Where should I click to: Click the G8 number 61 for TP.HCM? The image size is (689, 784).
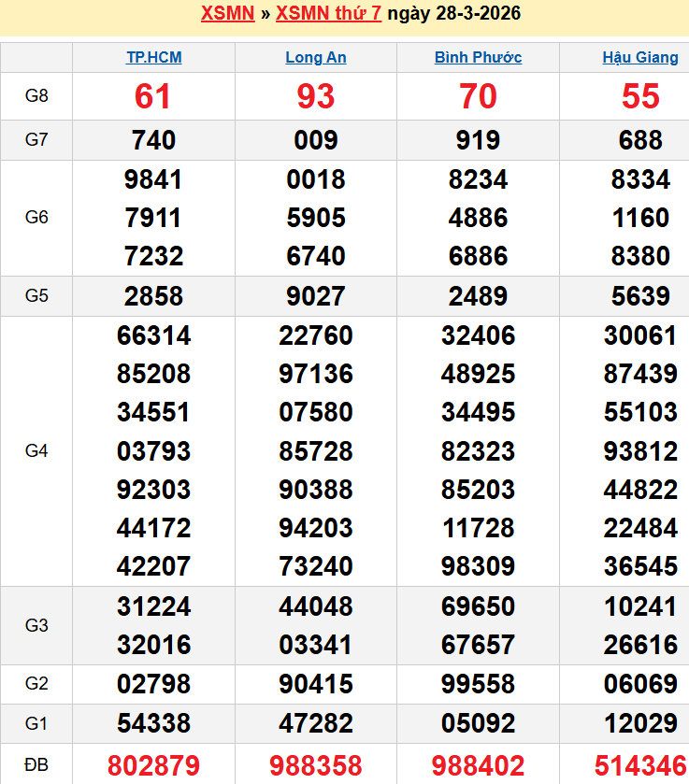[154, 96]
